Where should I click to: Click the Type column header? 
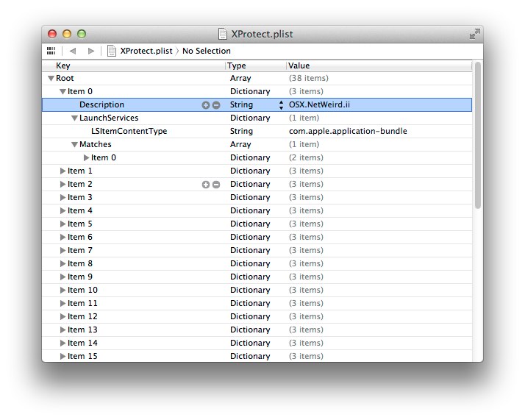pyautogui.click(x=255, y=65)
